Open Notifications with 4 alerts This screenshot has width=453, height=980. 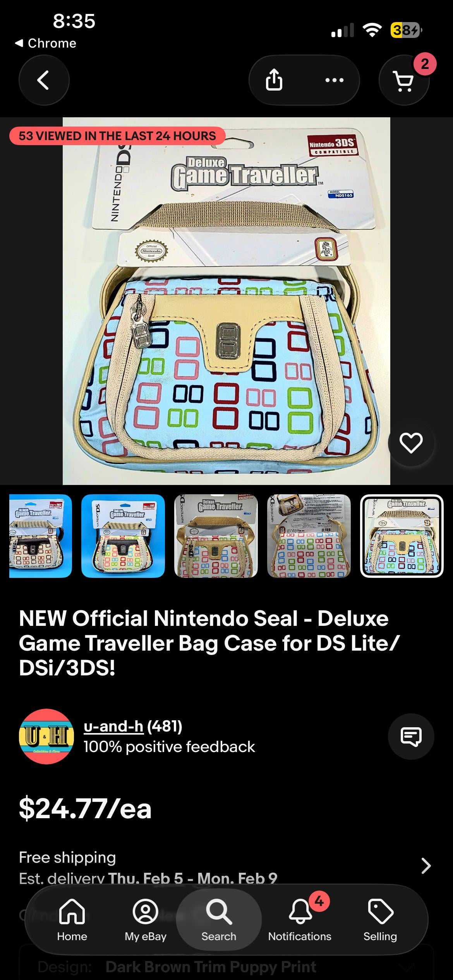click(x=300, y=920)
